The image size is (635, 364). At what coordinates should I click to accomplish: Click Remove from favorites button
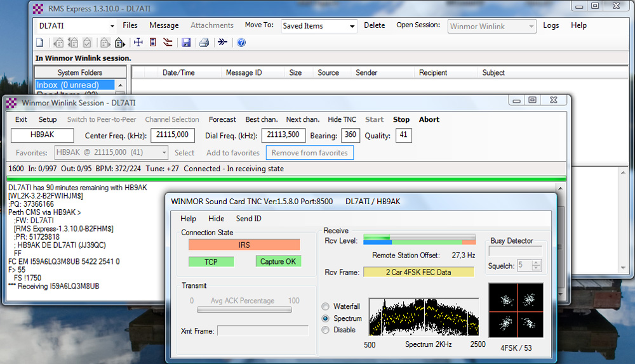[309, 153]
